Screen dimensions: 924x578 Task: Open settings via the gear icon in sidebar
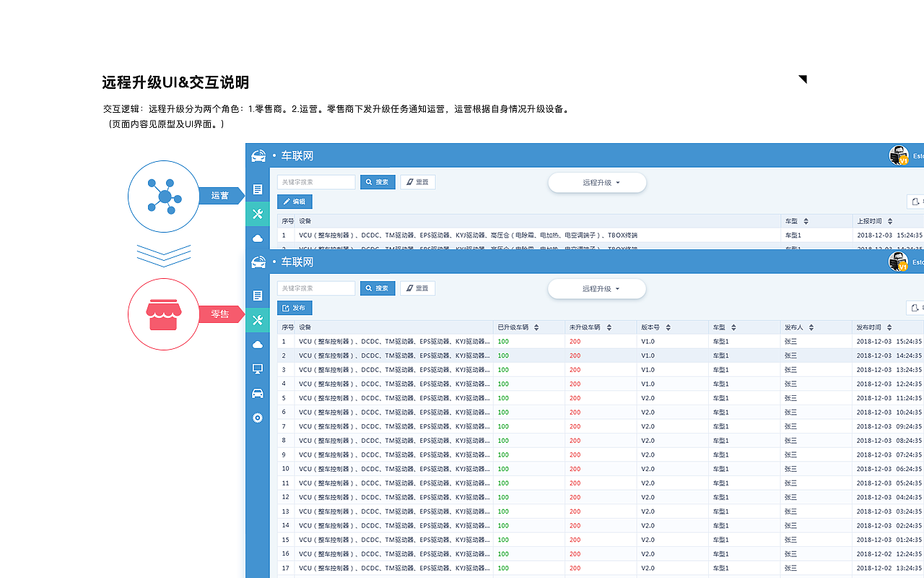[258, 418]
